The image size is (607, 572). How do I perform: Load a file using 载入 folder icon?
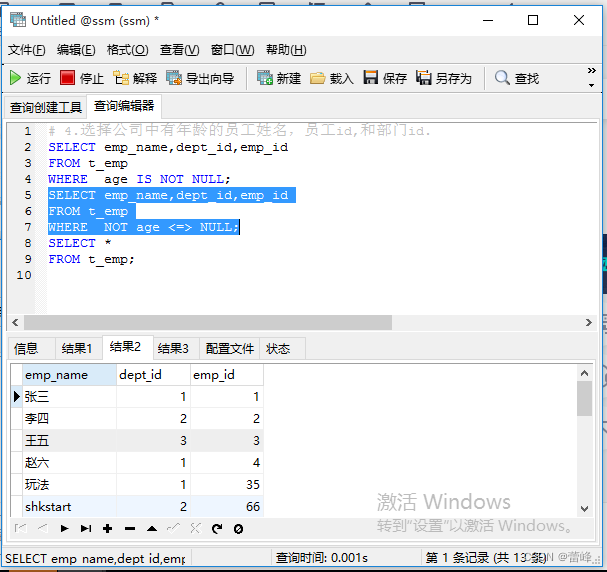coord(317,78)
